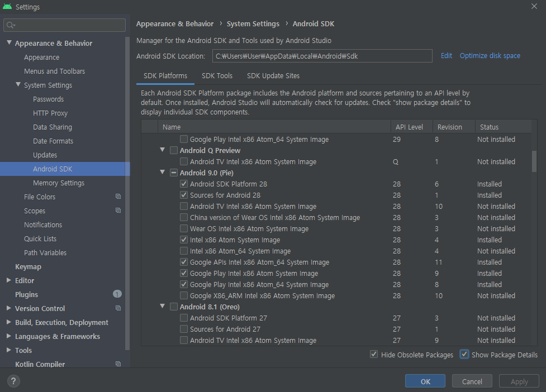The image size is (546, 392).
Task: Collapse the System Settings tree node
Action: pyautogui.click(x=18, y=84)
